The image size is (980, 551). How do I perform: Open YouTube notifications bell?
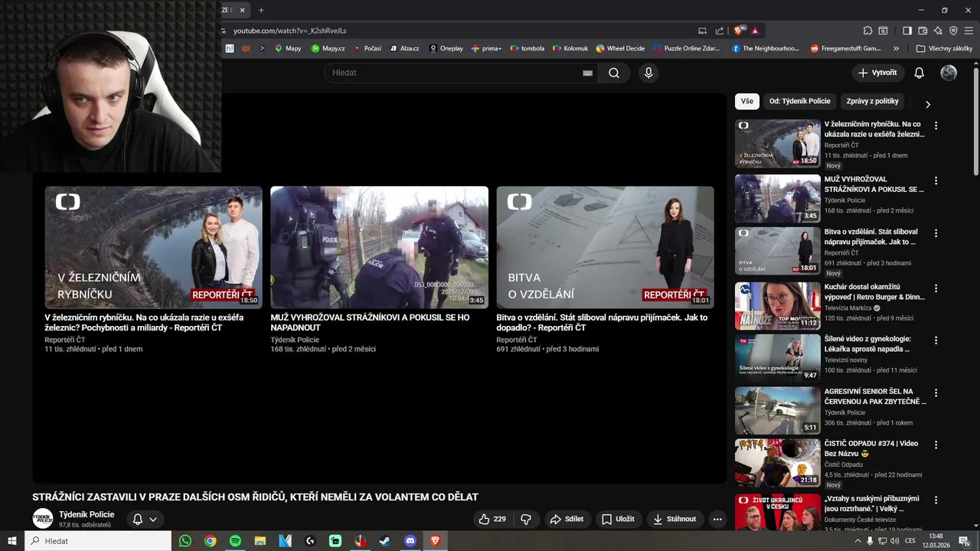(920, 73)
